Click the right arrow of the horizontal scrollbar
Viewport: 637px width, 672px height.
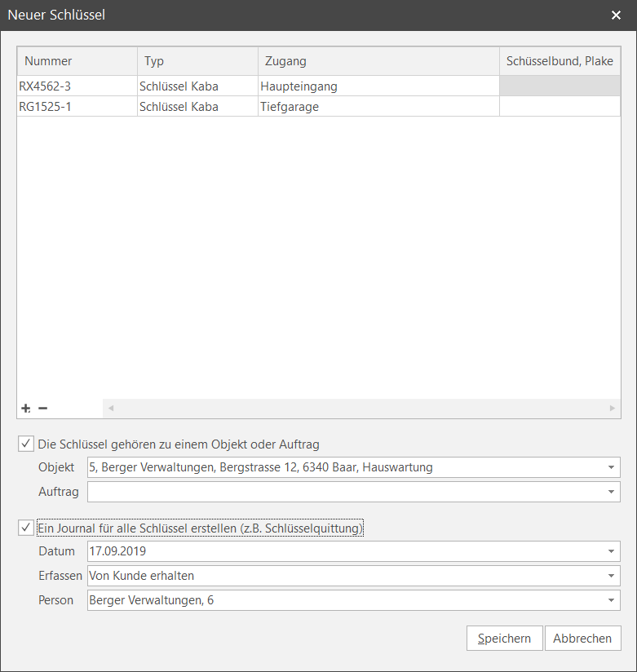click(613, 408)
